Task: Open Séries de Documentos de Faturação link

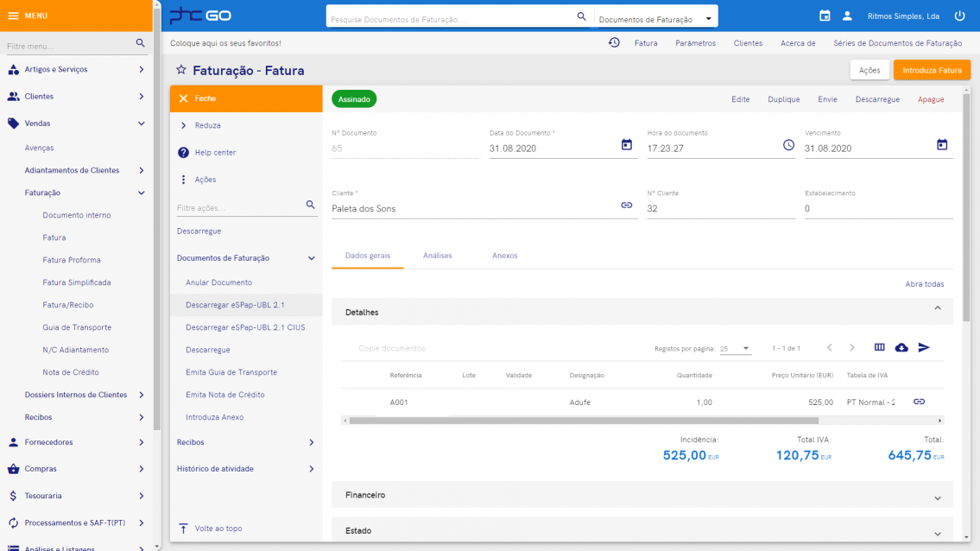Action: point(897,43)
